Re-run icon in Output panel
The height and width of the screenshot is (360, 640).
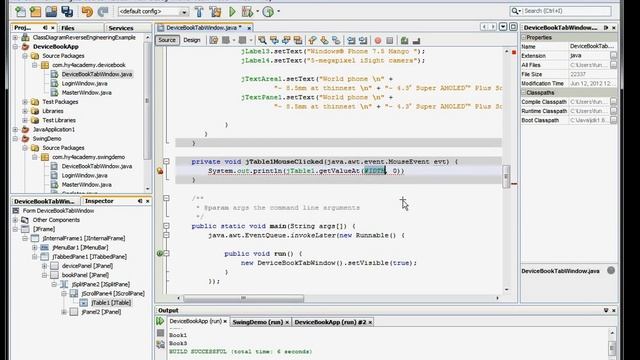160,321
